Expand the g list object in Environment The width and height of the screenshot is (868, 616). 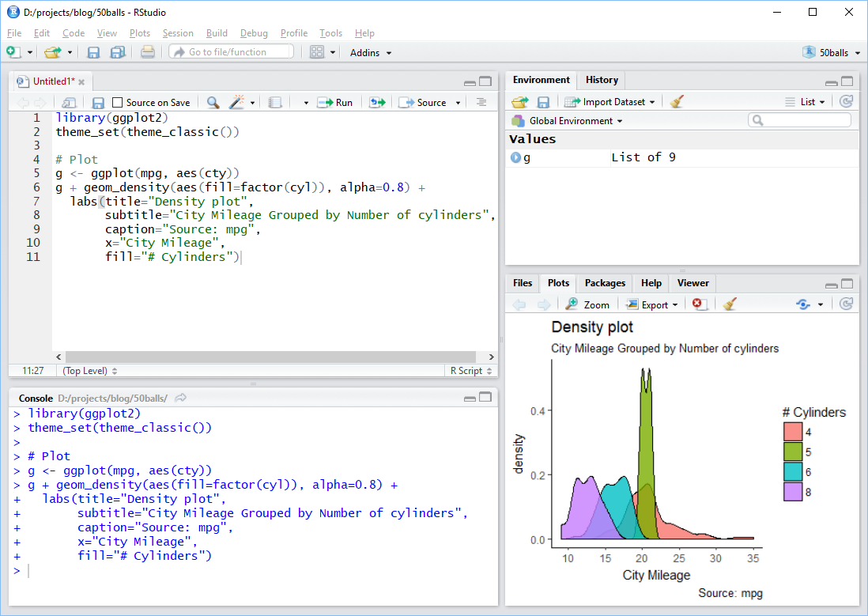coord(516,157)
